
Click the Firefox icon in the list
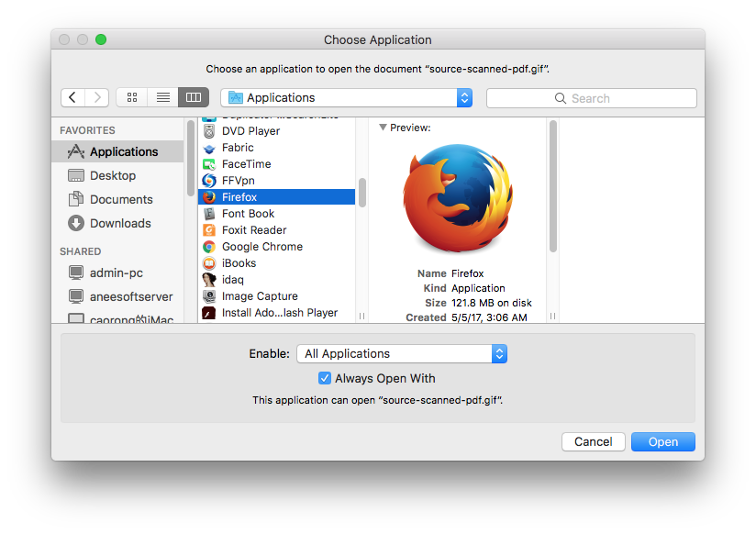(x=209, y=197)
